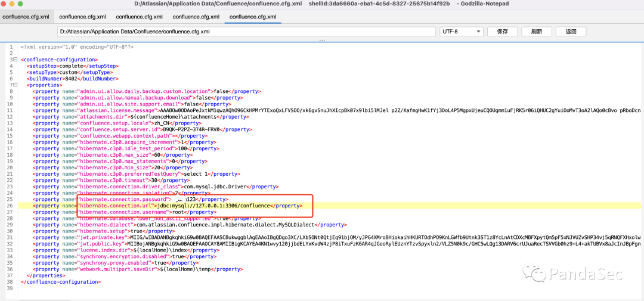Click the connection username value 'root'
The image size is (644, 301).
pos(177,212)
